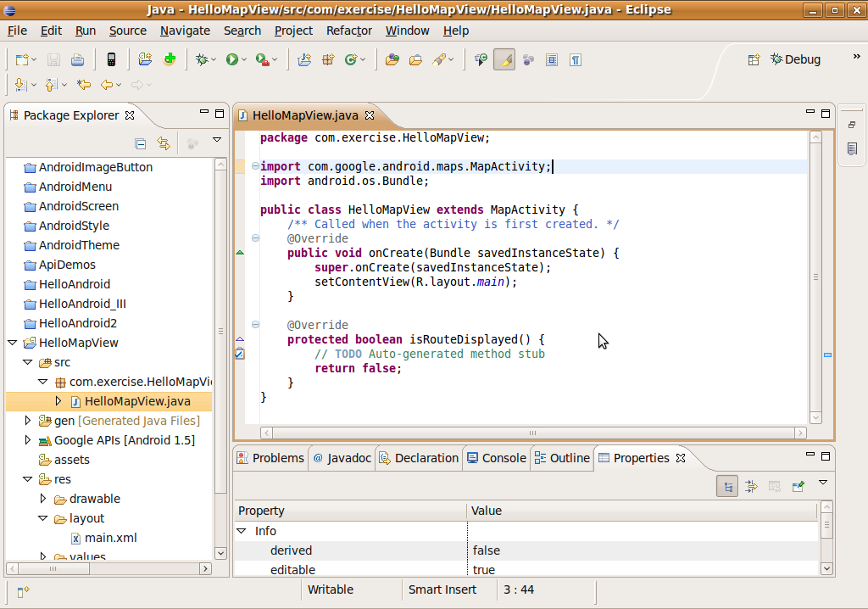This screenshot has height=609, width=868.
Task: Click the Print icon in toolbar
Action: (77, 59)
